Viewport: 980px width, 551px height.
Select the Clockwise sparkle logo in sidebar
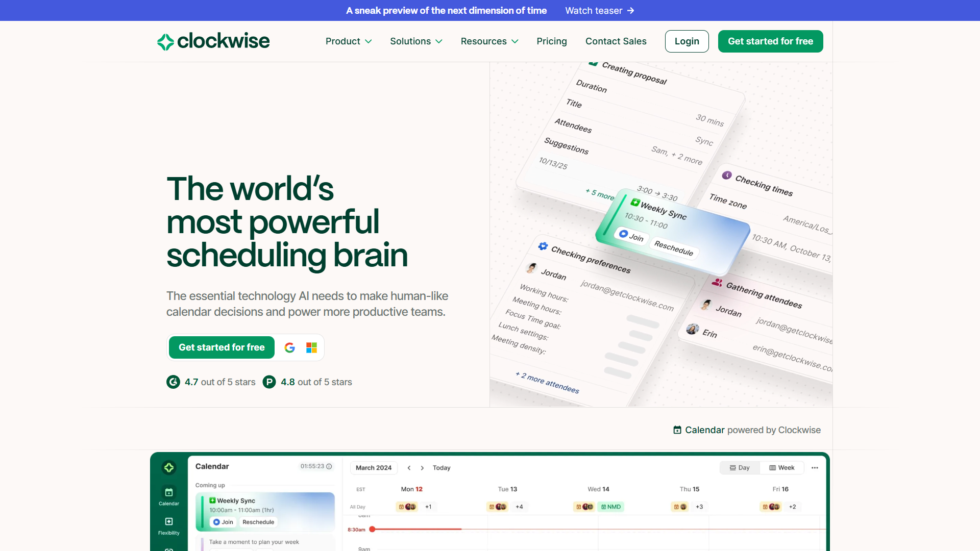pos(169,467)
